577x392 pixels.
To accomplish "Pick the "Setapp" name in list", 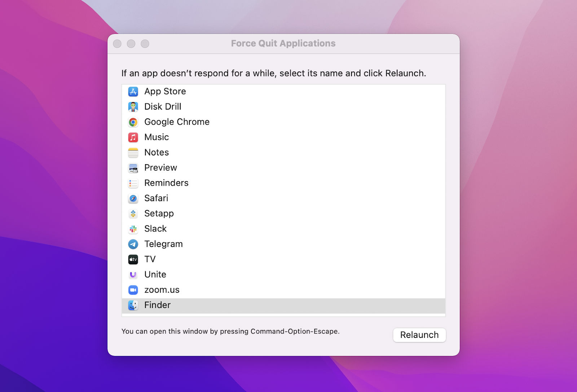I will pyautogui.click(x=159, y=214).
